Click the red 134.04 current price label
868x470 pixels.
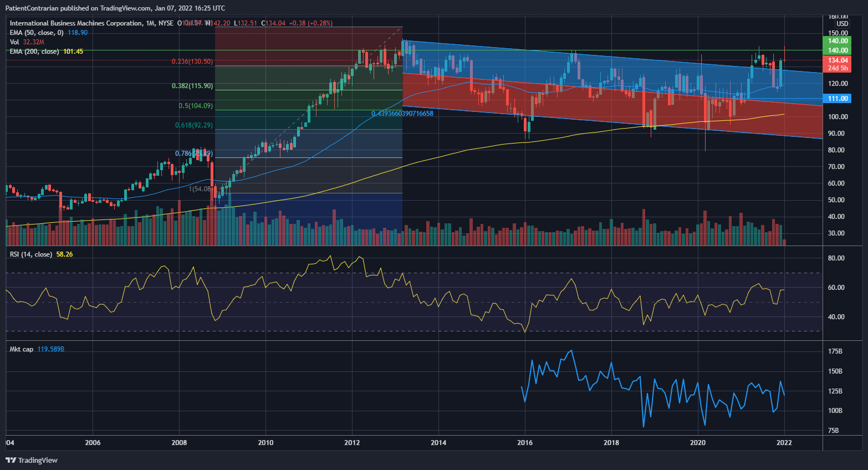point(838,60)
